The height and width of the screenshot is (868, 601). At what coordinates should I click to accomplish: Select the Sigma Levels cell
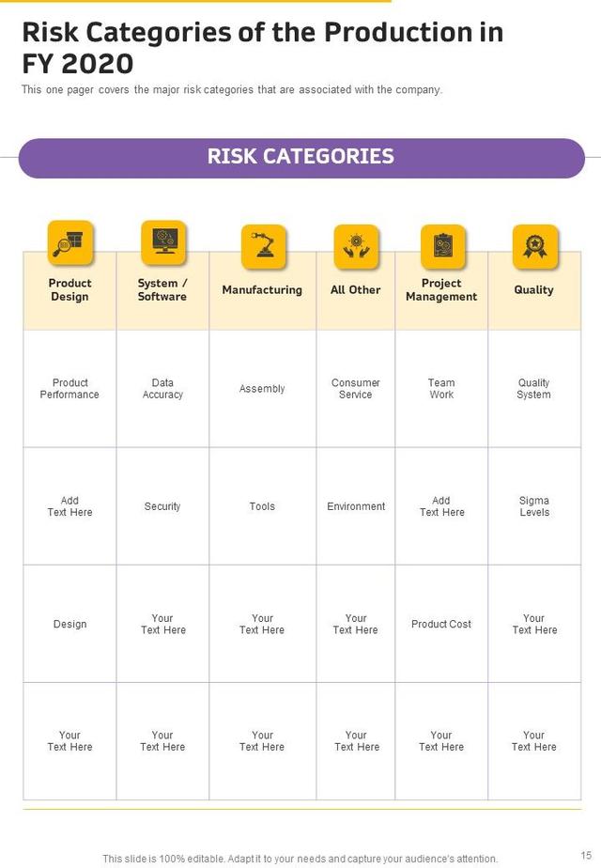coord(534,506)
